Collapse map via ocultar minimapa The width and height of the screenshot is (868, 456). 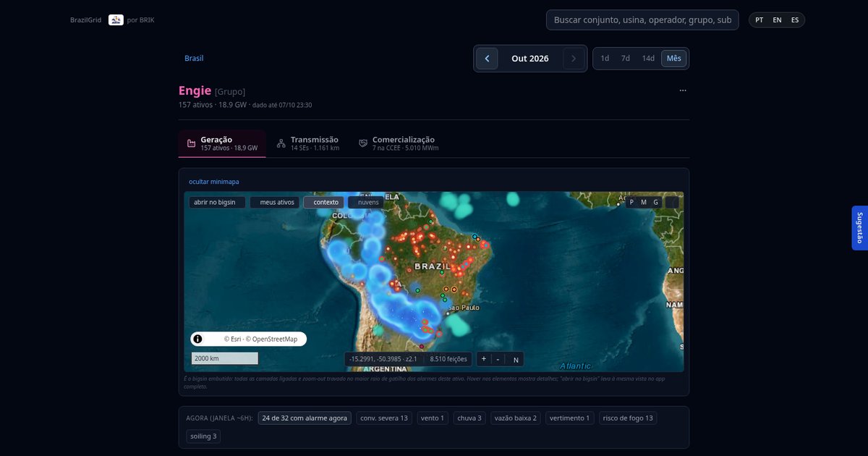214,182
